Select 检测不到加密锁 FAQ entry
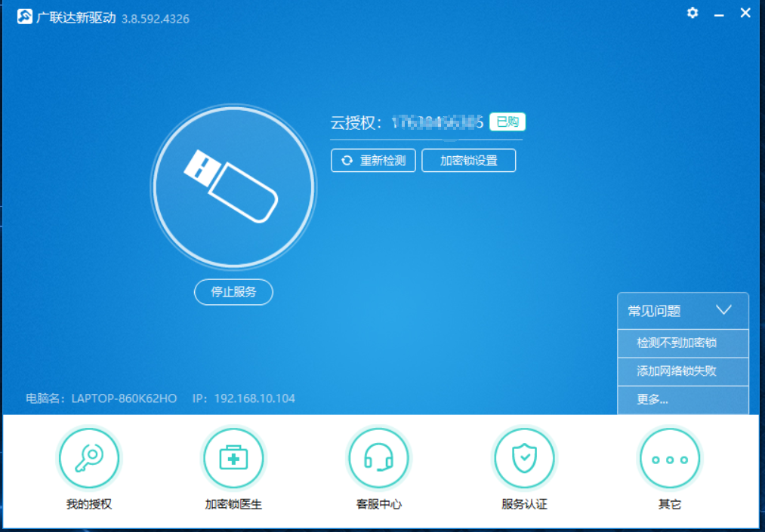 coord(683,343)
